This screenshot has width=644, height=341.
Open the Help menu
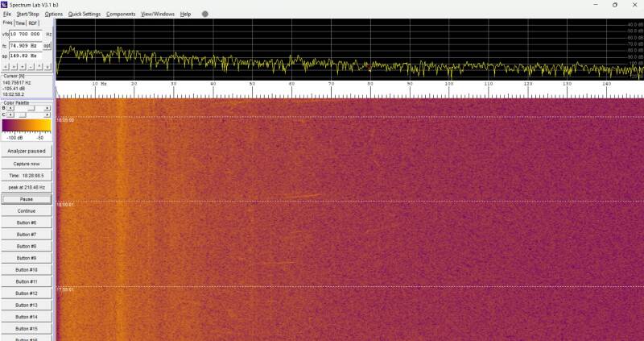186,14
